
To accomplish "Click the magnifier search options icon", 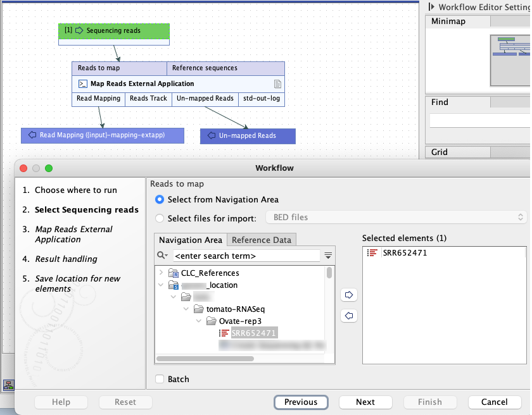I will click(x=160, y=255).
